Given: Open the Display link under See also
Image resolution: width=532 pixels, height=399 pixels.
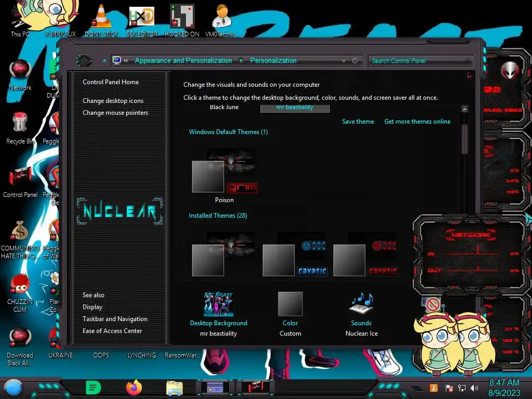Looking at the screenshot, I should tap(92, 307).
